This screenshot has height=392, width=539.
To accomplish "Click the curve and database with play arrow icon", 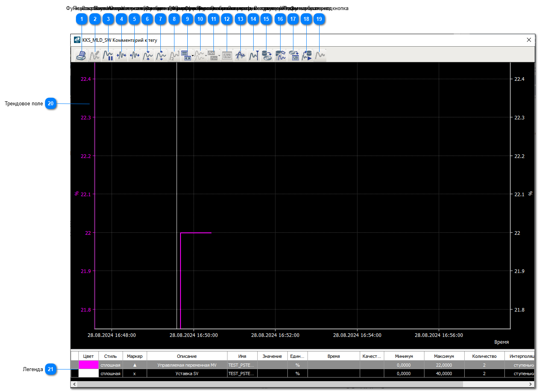I will click(x=307, y=55).
